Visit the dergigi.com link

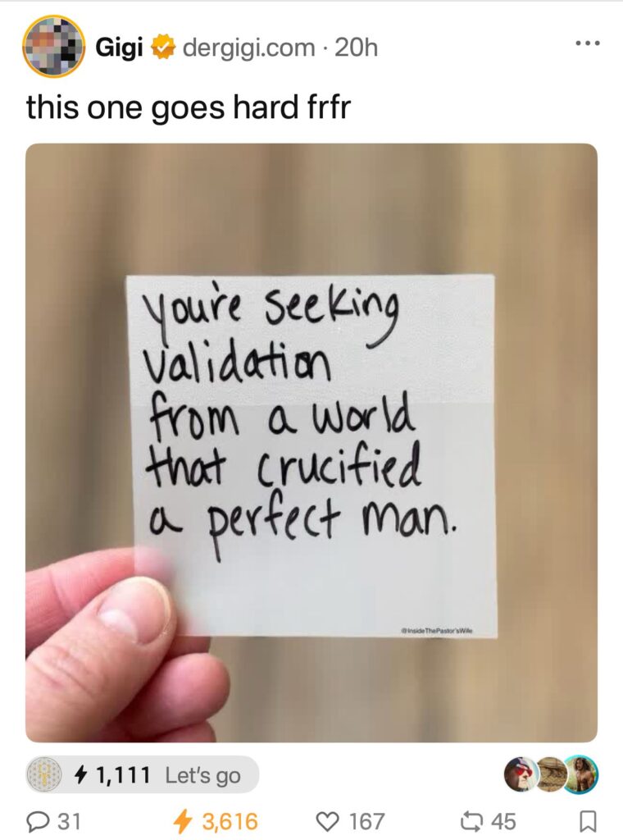(248, 48)
